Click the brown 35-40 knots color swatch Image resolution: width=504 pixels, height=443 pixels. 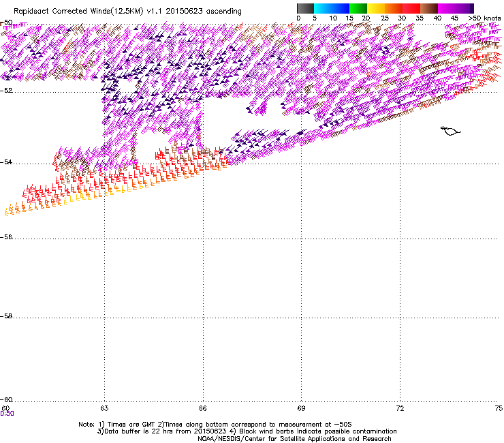[x=429, y=8]
